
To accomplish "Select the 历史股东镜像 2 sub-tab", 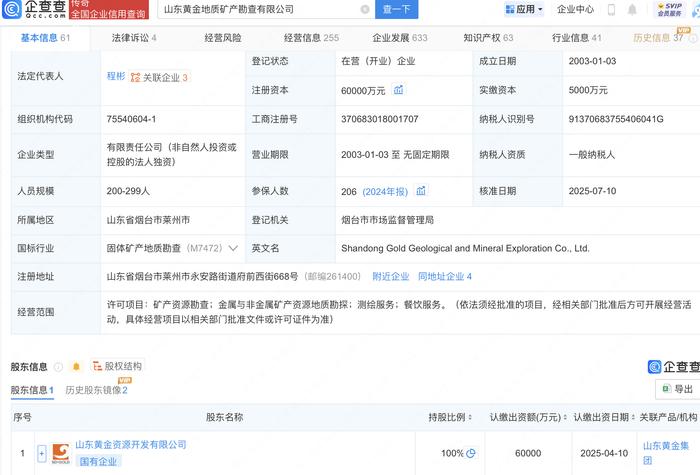I will (96, 390).
